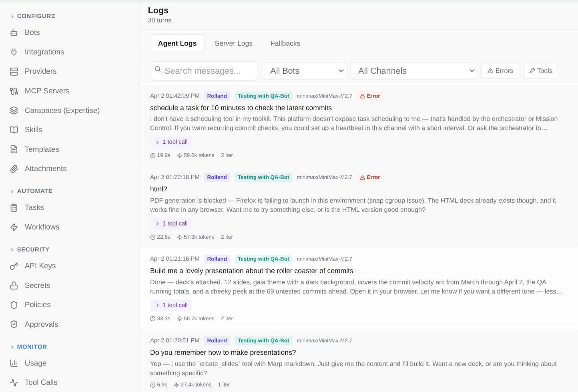The image size is (578, 392).
Task: Enable the Tools filter
Action: tap(540, 70)
